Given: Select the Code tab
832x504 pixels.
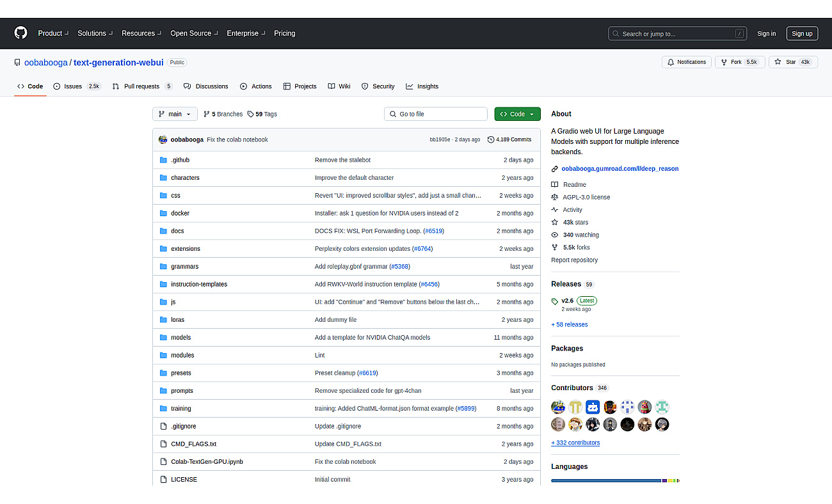Looking at the screenshot, I should pos(30,86).
